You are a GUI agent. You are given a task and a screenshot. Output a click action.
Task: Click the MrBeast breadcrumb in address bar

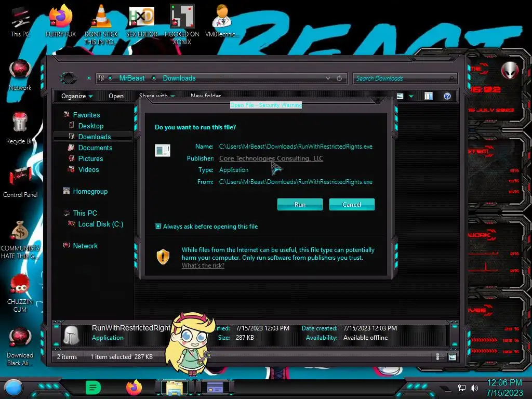pos(132,78)
